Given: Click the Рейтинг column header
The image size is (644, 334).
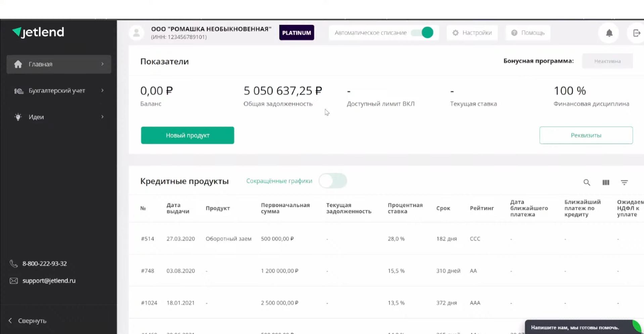Looking at the screenshot, I should [x=482, y=208].
